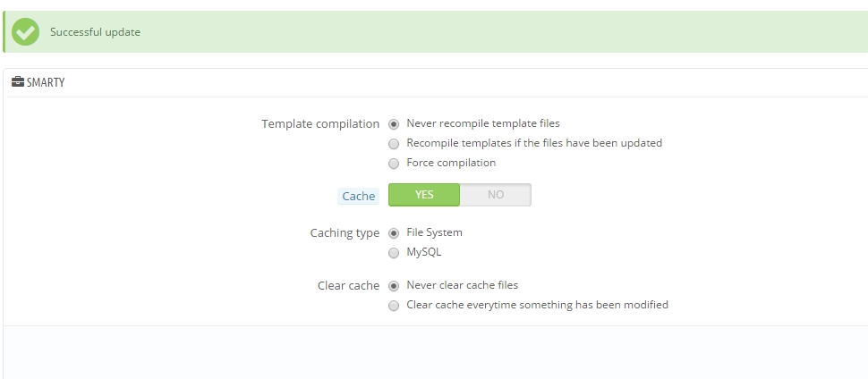Click the green checkmark success icon

tap(26, 32)
